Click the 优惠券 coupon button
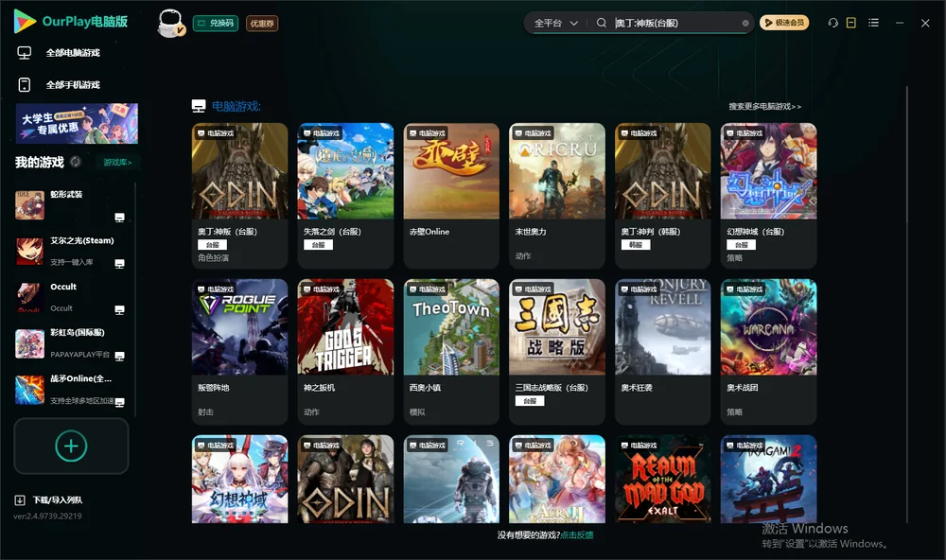This screenshot has height=560, width=946. click(x=262, y=23)
